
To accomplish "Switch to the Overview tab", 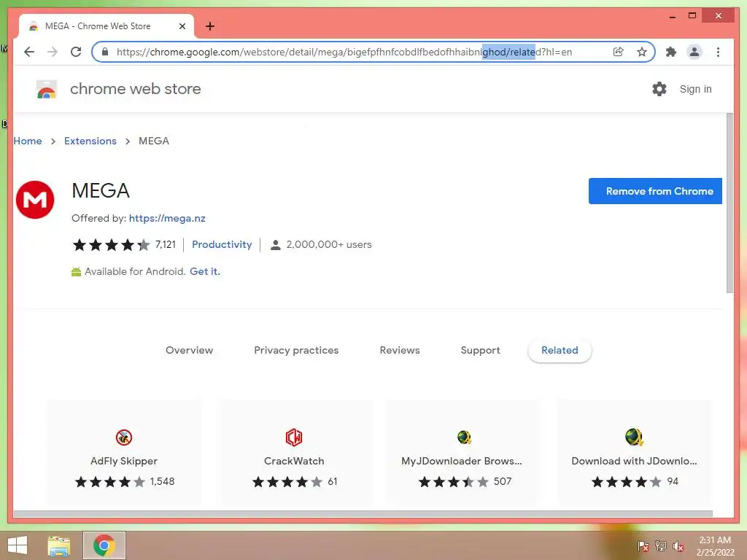I will (189, 351).
